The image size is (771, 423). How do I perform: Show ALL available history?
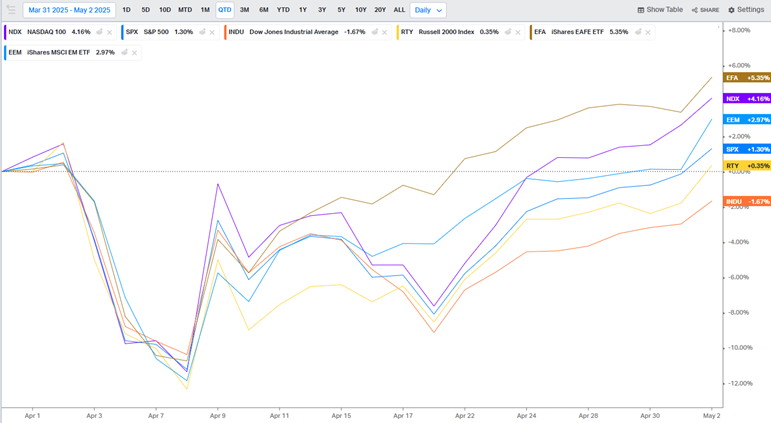point(399,10)
